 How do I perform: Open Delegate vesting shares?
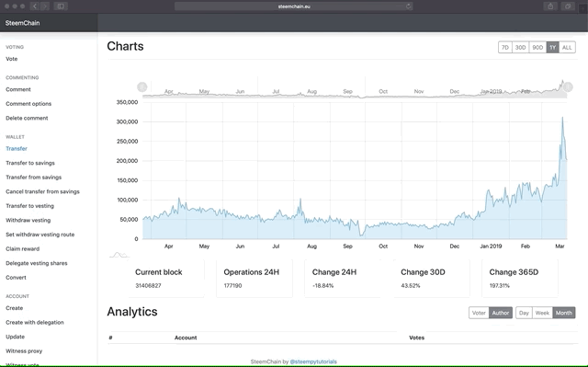(x=37, y=263)
